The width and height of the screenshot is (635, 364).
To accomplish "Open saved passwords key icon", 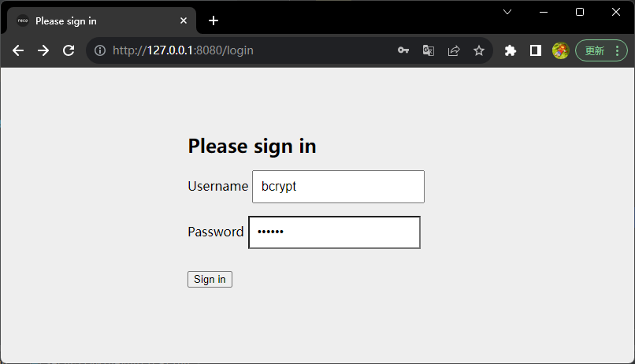I will pyautogui.click(x=403, y=50).
